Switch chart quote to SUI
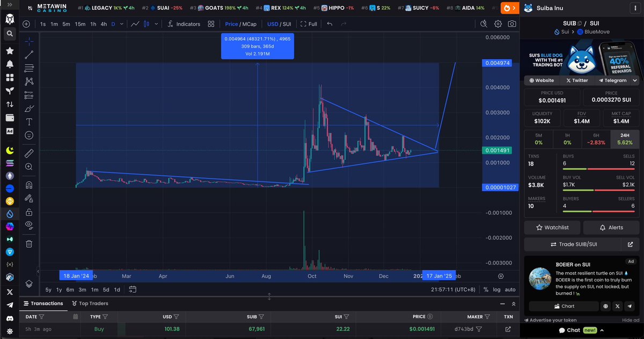The width and height of the screenshot is (644, 339). [x=287, y=24]
